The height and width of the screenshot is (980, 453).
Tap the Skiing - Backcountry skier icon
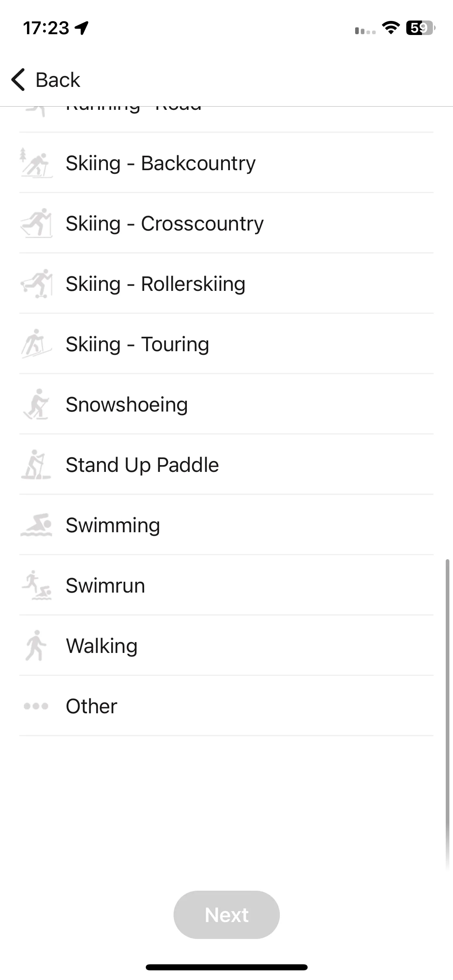pyautogui.click(x=36, y=163)
